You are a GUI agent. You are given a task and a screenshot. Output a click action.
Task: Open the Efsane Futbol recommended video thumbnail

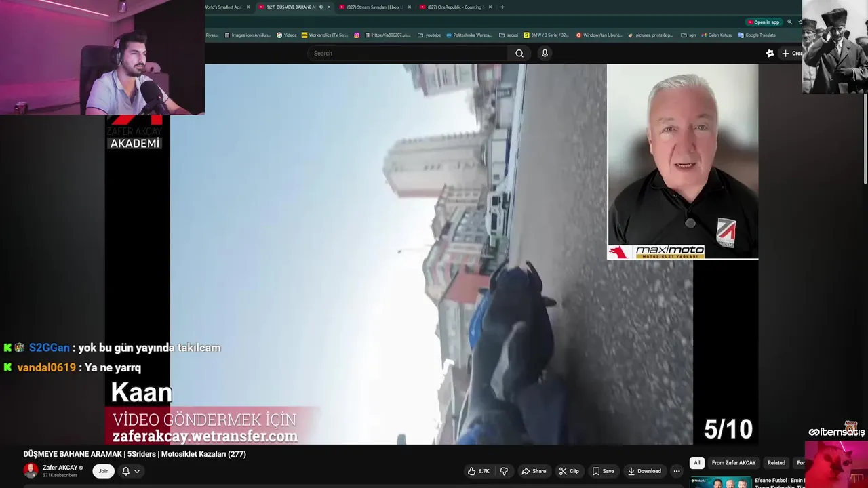point(720,483)
